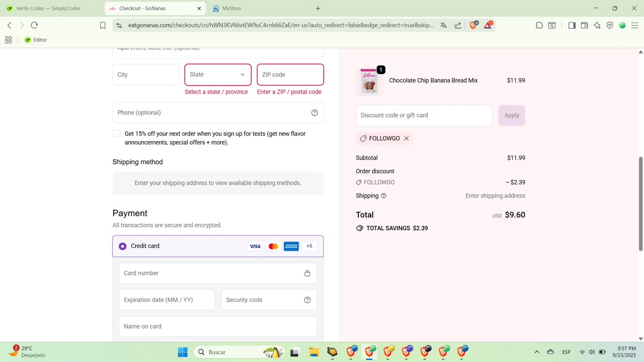Focus the ZIP code field
Image resolution: width=644 pixels, height=362 pixels.
point(290,75)
